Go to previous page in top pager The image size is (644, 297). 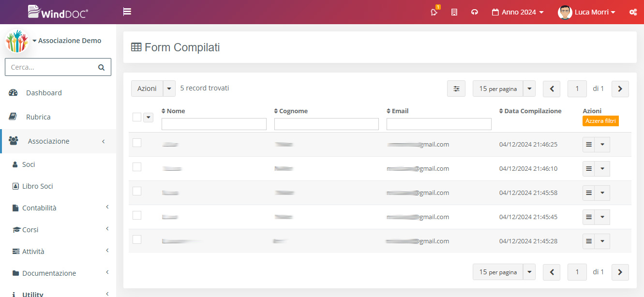[552, 89]
